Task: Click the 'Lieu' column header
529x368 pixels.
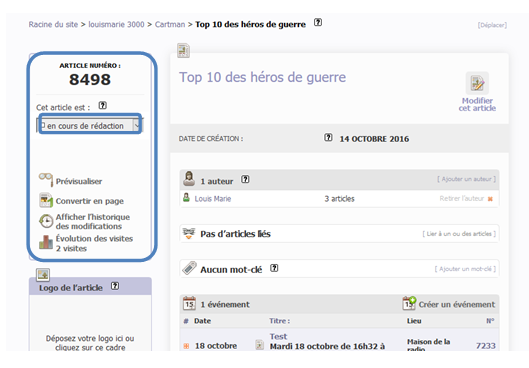Action: [414, 321]
